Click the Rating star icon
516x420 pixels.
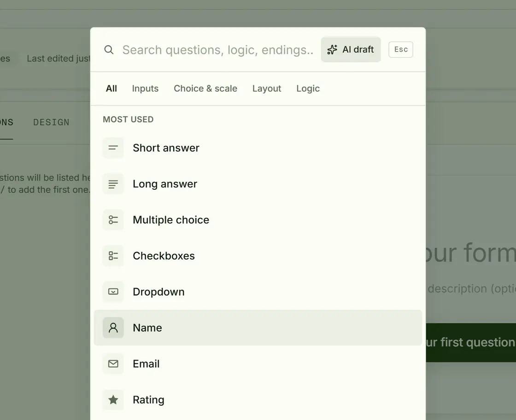(x=113, y=400)
